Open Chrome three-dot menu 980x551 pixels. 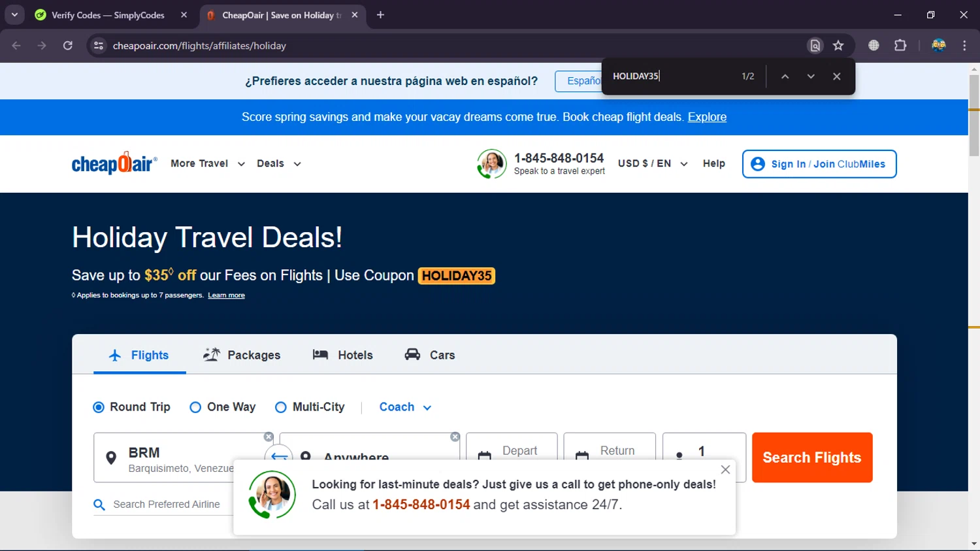(x=964, y=46)
